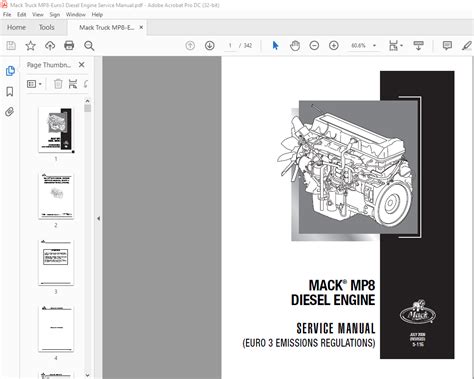Select page 4 thumbnail
474x379 pixels.
tap(56, 329)
